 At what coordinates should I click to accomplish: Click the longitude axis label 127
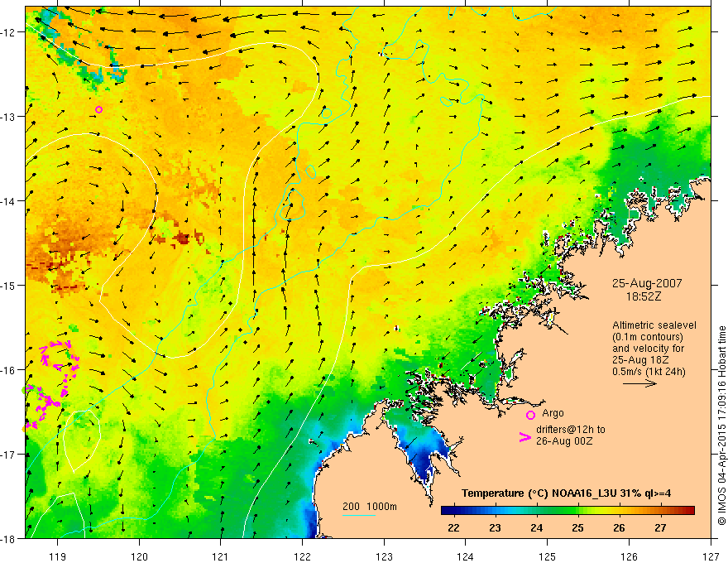click(711, 556)
